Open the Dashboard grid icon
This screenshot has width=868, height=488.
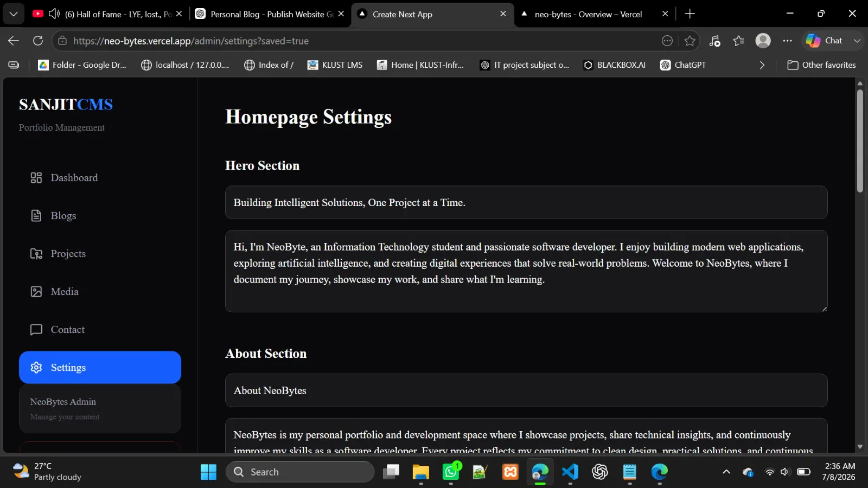pos(36,178)
